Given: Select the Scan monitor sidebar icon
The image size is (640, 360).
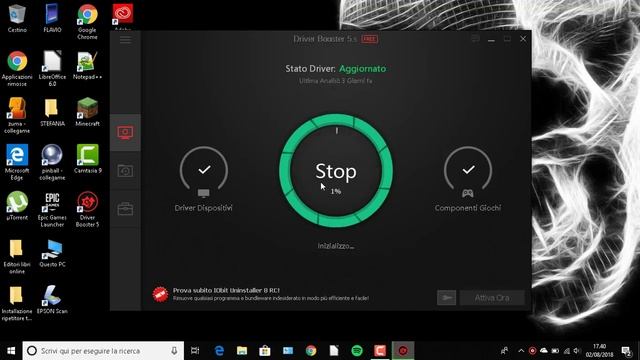Looking at the screenshot, I should tap(125, 133).
